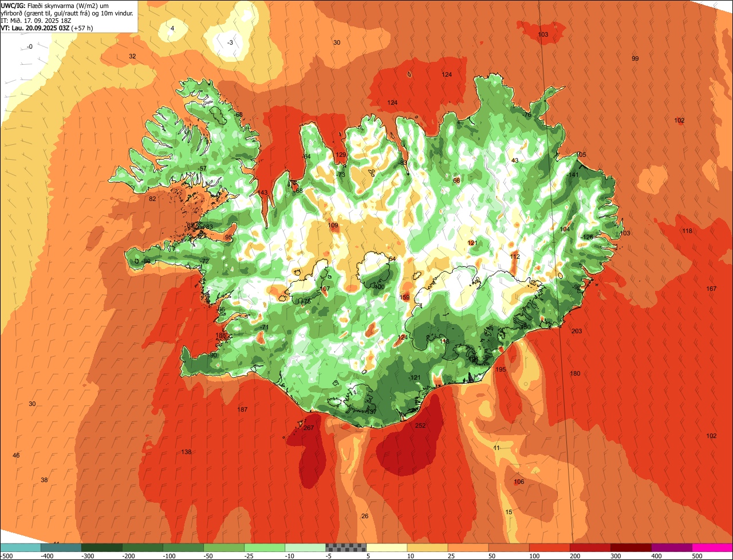
Task: Click the purple legend swatch between 400 and 500
Action: coord(671,547)
